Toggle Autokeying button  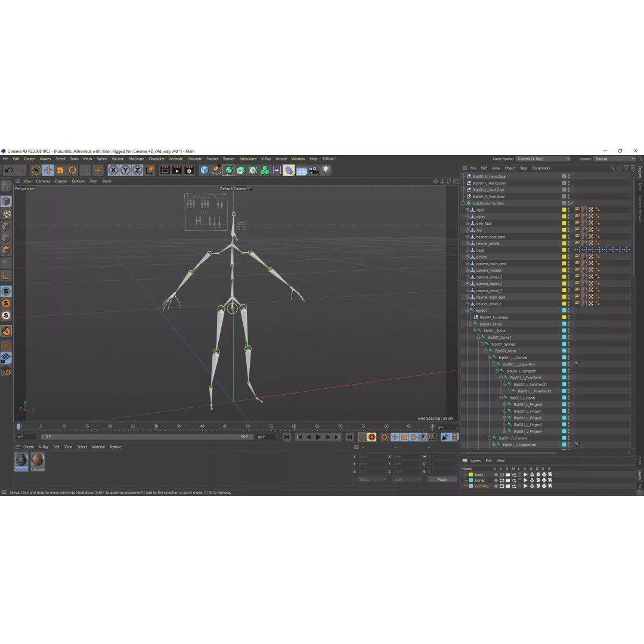(x=371, y=438)
